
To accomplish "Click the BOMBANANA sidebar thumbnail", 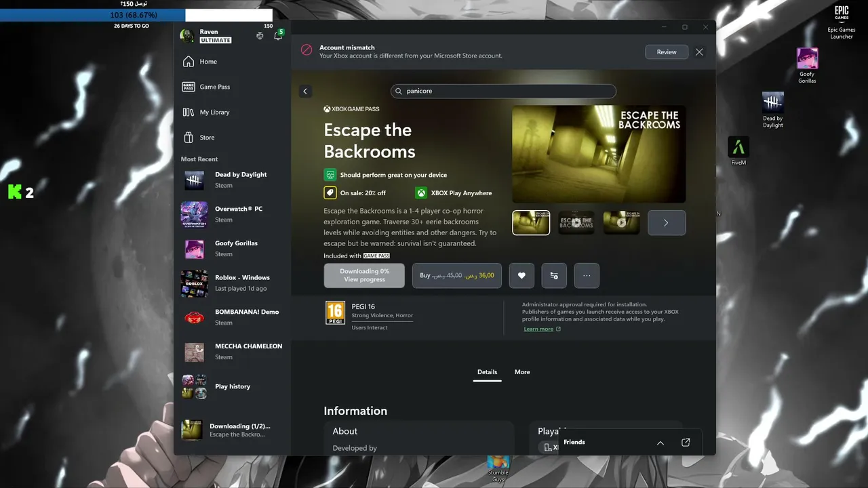I will (194, 317).
